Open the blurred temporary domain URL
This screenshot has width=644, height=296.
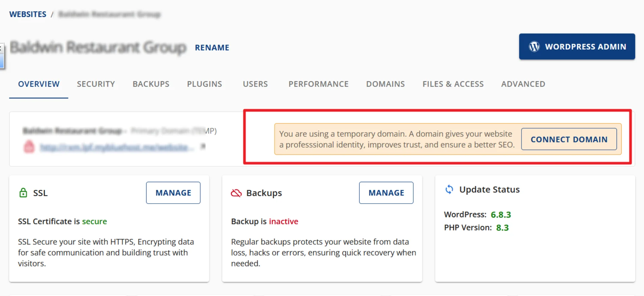tap(116, 147)
